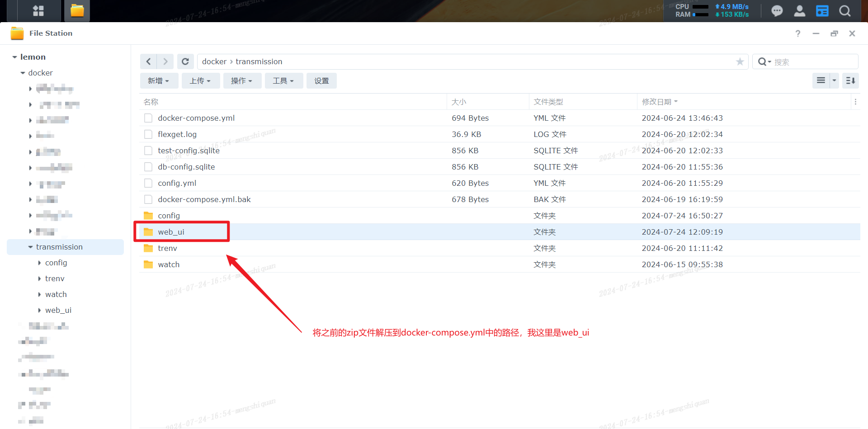Refresh the current folder listing
The height and width of the screenshot is (429, 868).
pyautogui.click(x=185, y=61)
